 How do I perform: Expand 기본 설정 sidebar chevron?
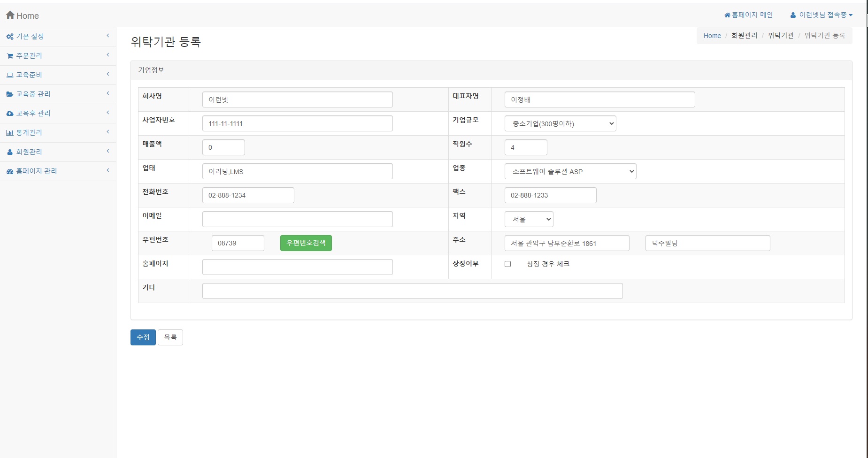click(108, 36)
